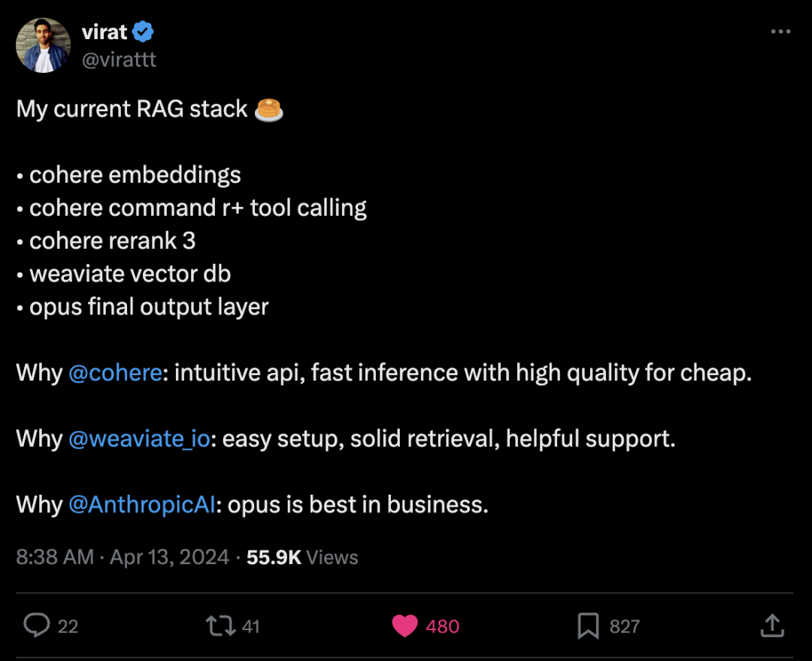The image size is (812, 661).
Task: View the 55.9K Views analytics
Action: click(302, 557)
